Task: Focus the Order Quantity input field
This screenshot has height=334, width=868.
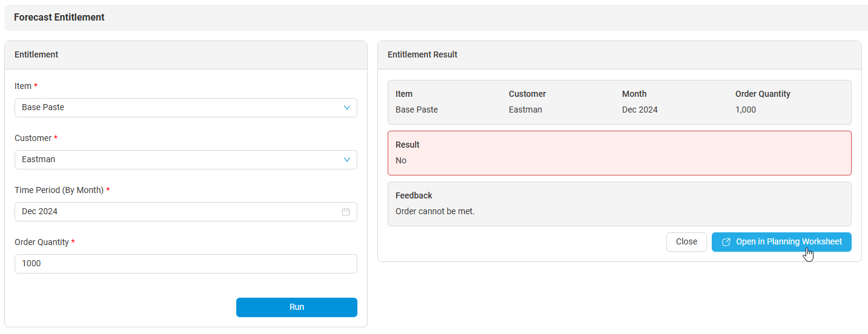Action: point(185,264)
